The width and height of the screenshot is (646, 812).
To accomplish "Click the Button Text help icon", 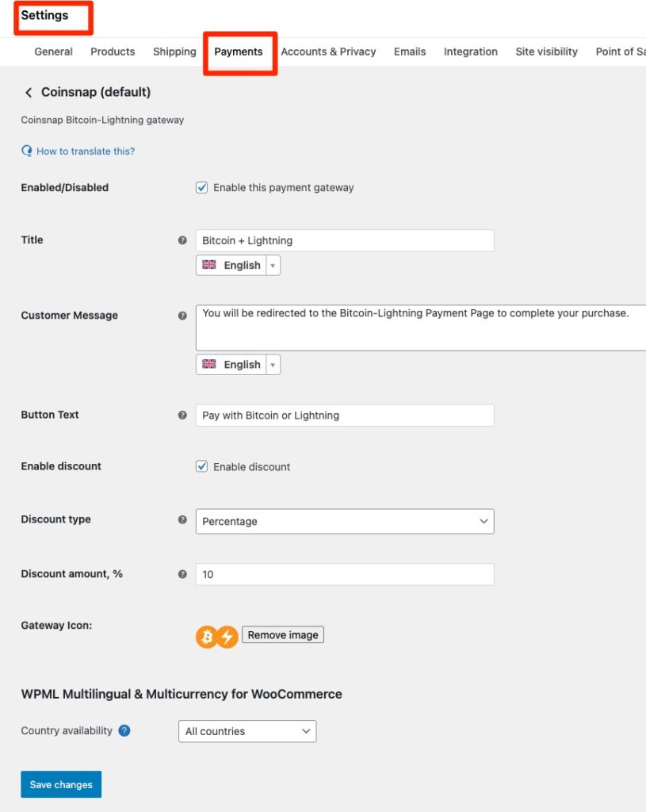I will 182,415.
